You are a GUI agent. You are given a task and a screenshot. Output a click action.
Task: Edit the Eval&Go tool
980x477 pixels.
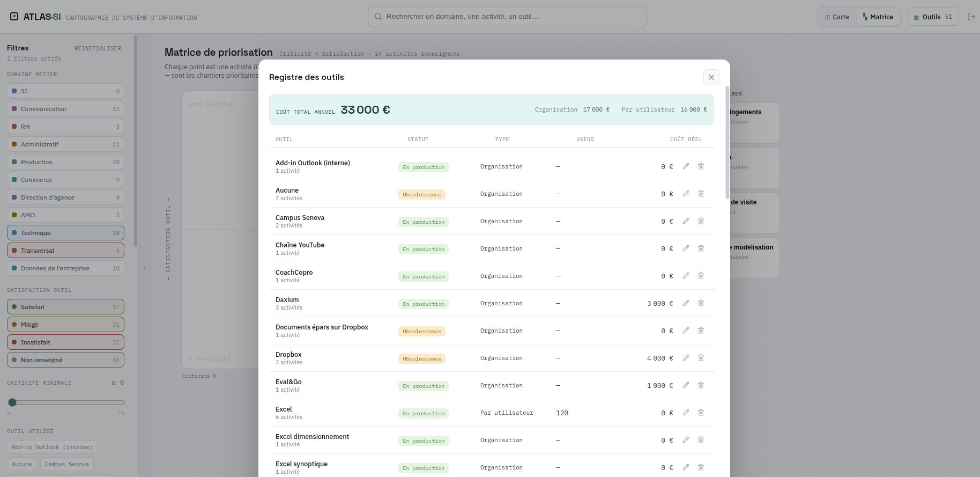click(x=686, y=385)
